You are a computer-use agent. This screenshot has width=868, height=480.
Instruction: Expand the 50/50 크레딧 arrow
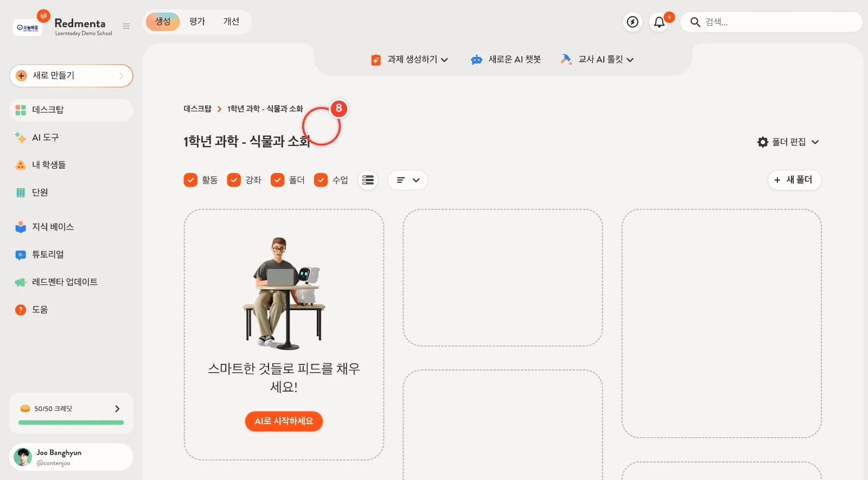click(x=117, y=409)
